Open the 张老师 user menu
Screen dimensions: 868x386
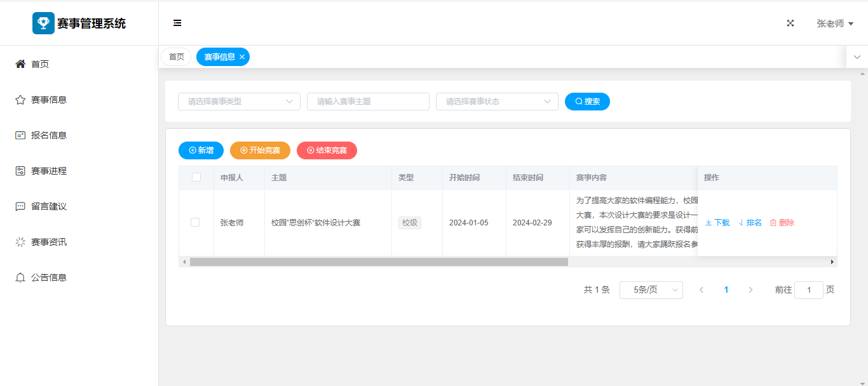[834, 23]
